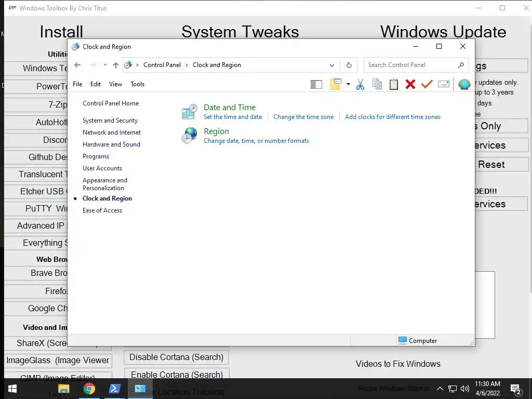Go back with the left arrow button
The width and height of the screenshot is (532, 399).
point(78,65)
